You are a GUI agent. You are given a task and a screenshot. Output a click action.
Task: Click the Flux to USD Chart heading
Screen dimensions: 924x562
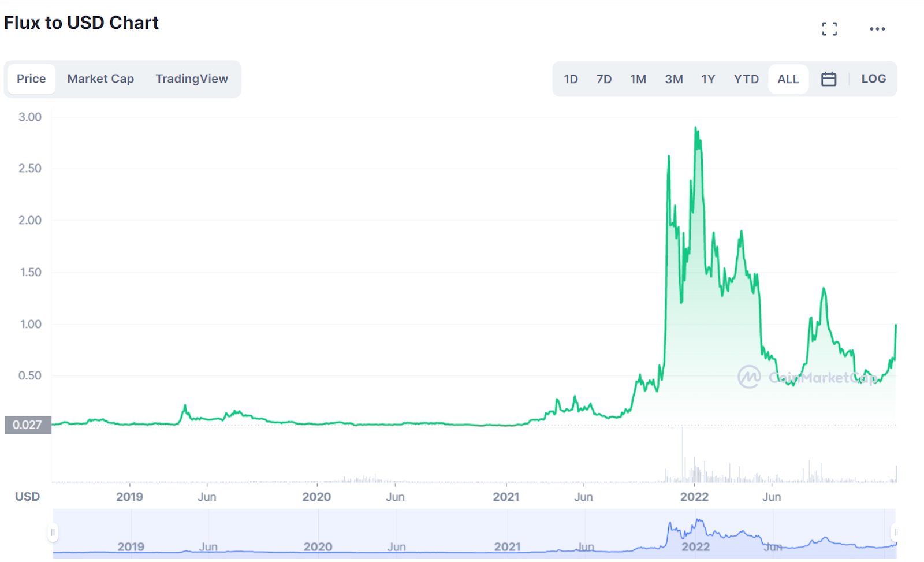81,23
